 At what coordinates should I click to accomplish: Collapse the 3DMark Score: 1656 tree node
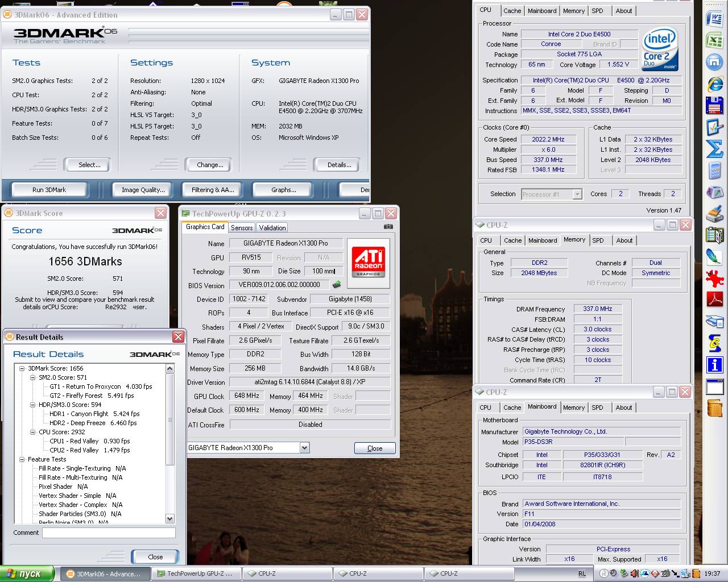pos(22,368)
